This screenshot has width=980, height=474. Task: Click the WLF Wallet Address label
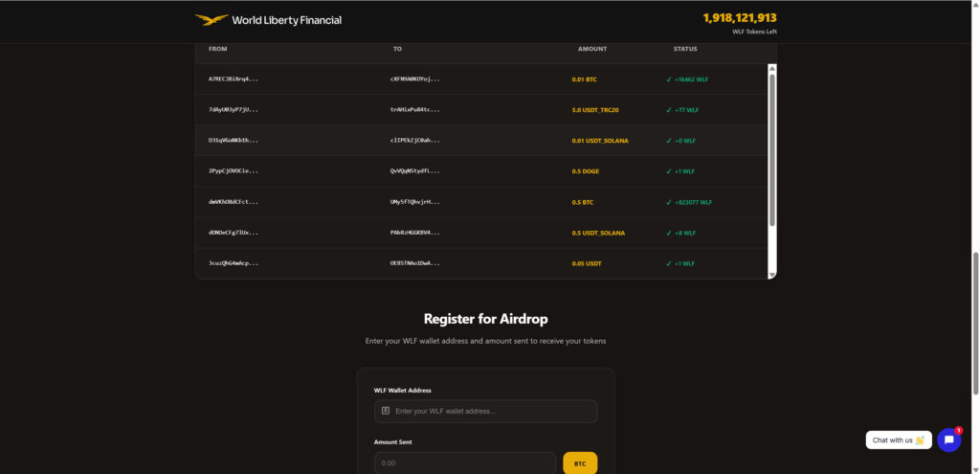[403, 390]
